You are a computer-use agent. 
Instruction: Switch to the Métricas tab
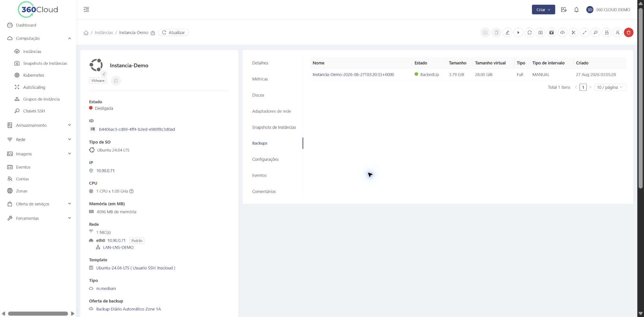(x=260, y=79)
